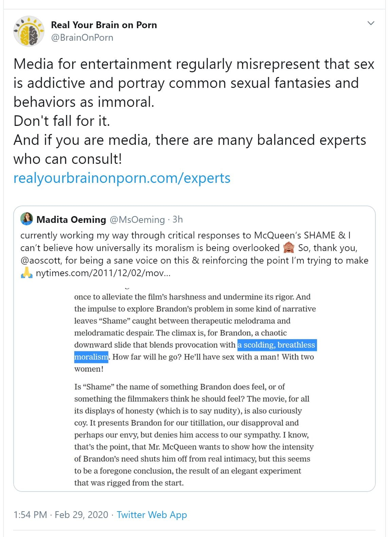
Task: Click the folded hands emoji
Action: pos(26,273)
